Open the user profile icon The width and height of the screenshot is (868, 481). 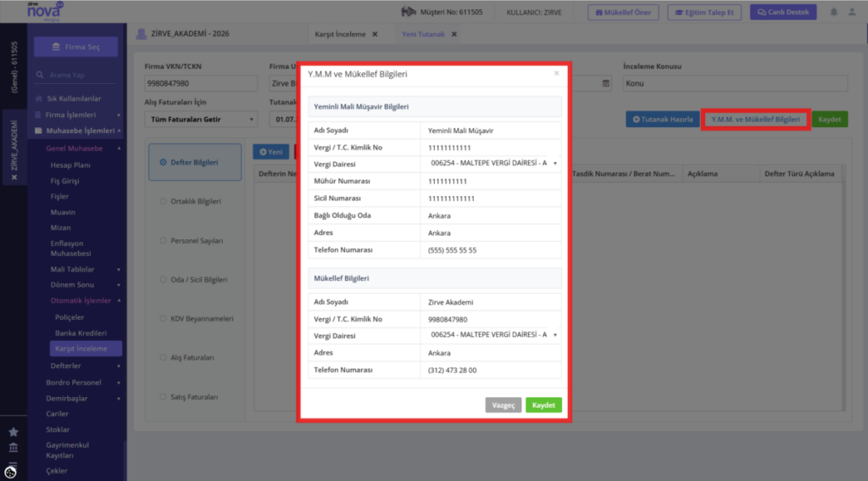(x=852, y=12)
